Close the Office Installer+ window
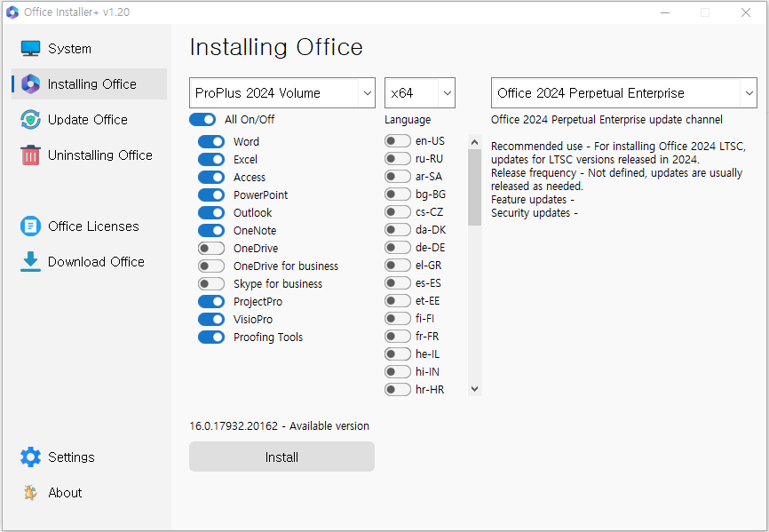 (745, 12)
